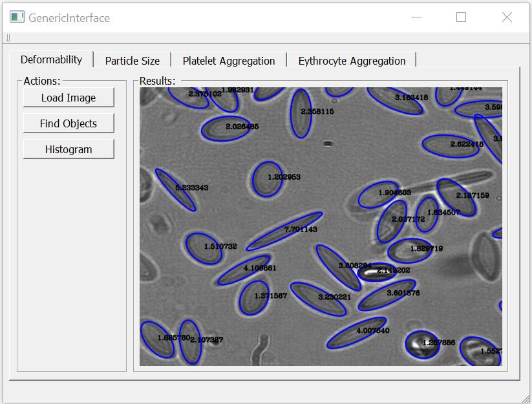This screenshot has width=532, height=404.
Task: Minimize the GenericInterface window
Action: coord(416,17)
